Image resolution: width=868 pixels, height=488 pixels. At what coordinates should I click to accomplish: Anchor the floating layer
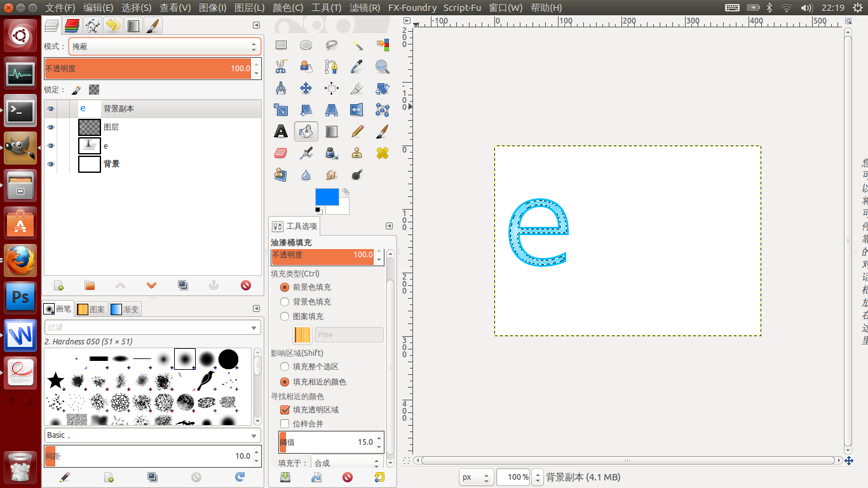tap(214, 286)
